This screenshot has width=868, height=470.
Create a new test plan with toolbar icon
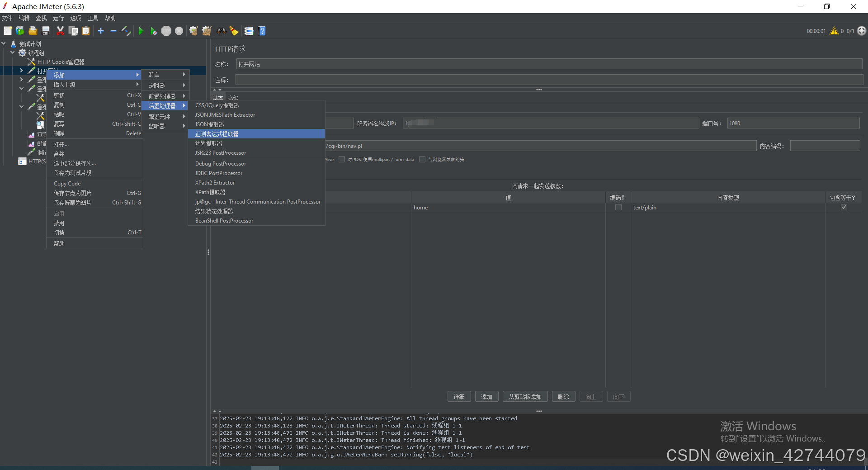tap(8, 31)
